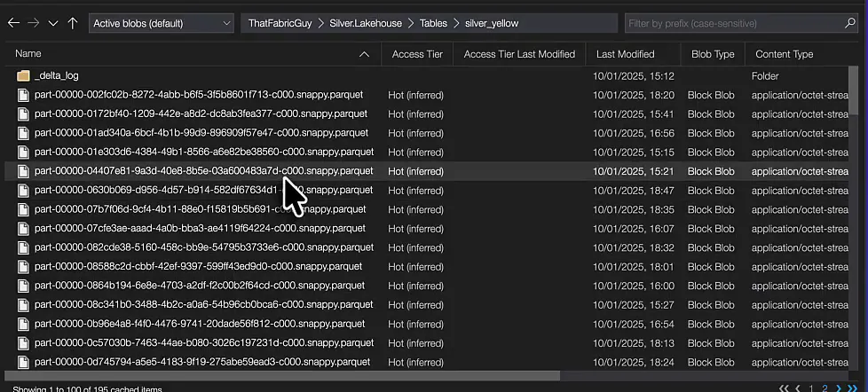Image resolution: width=868 pixels, height=392 pixels.
Task: Sort by Last Modified column header
Action: (626, 54)
